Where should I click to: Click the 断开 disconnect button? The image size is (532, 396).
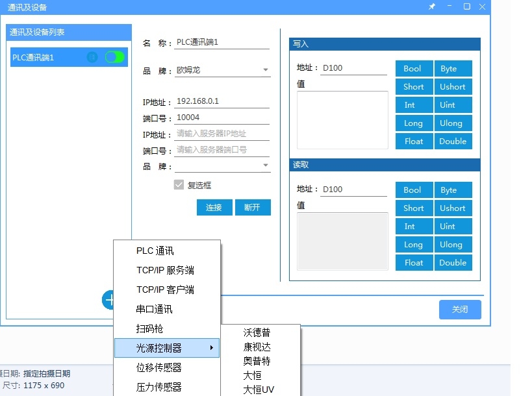pos(253,207)
